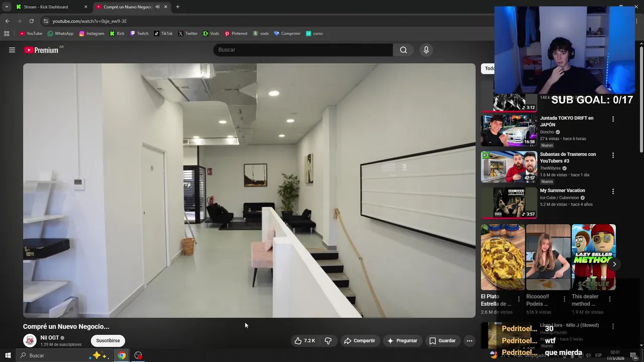Open the apps grid bookmark icon
This screenshot has width=644, height=362.
pos(7,34)
